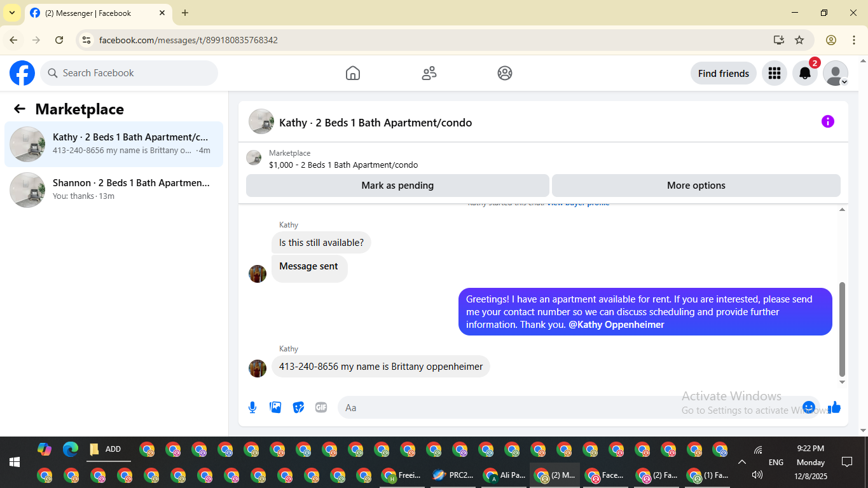Open the Windows Start menu

tap(15, 462)
